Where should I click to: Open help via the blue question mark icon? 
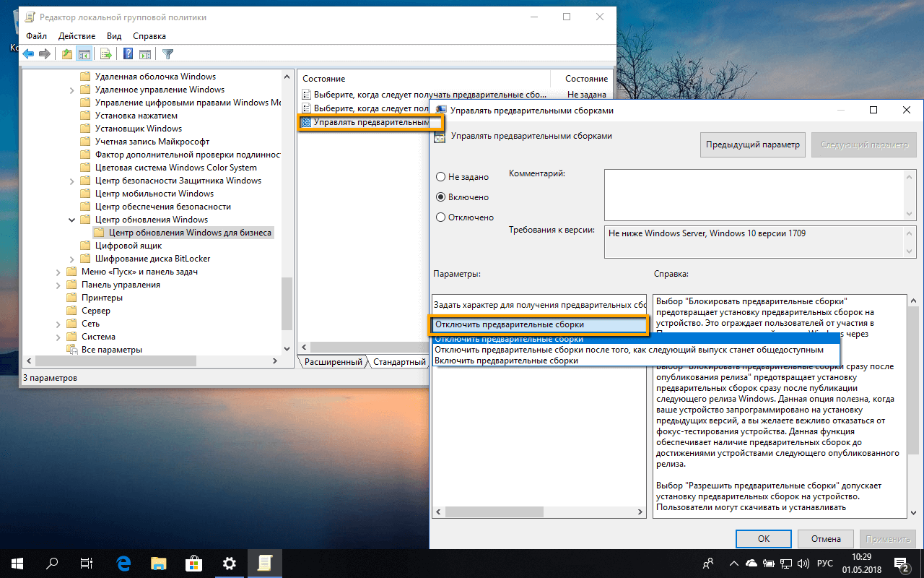(128, 53)
